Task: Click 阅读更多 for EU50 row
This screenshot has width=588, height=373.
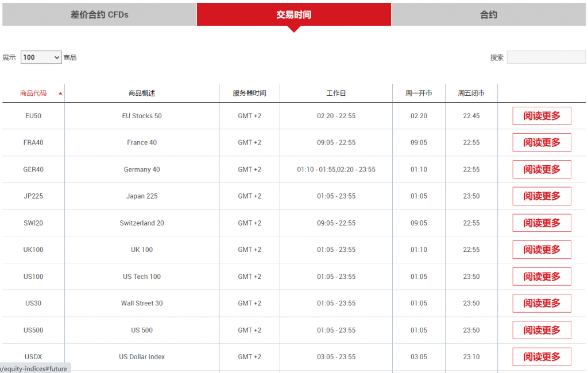Action: tap(541, 116)
